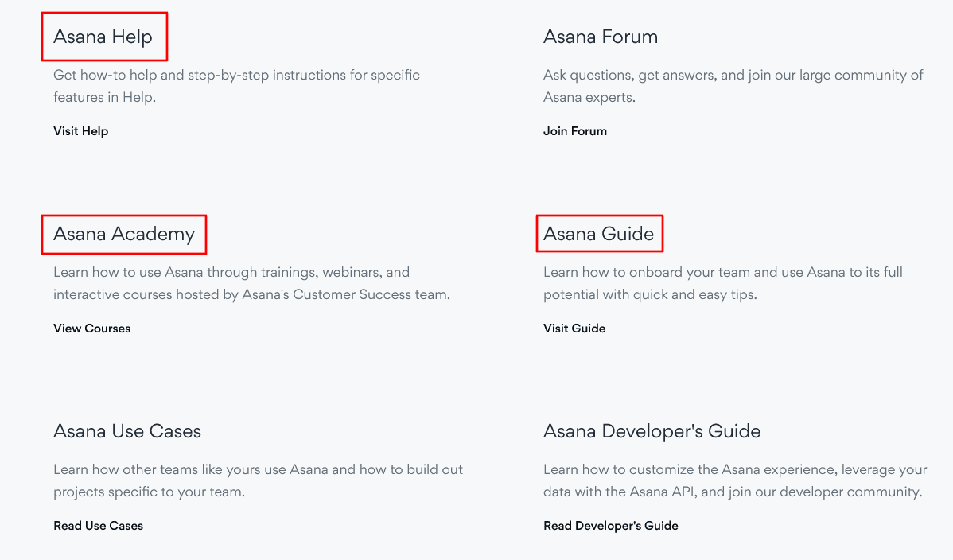Open the Read Developer's Guide link
Image resolution: width=953 pixels, height=560 pixels.
click(610, 526)
